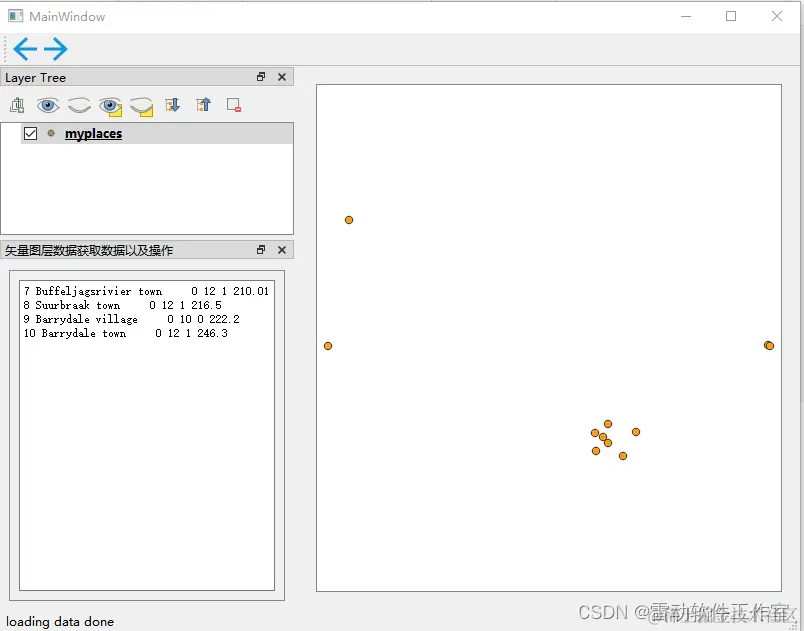Click the 'loading data done' status message
The height and width of the screenshot is (631, 804).
pyautogui.click(x=60, y=621)
